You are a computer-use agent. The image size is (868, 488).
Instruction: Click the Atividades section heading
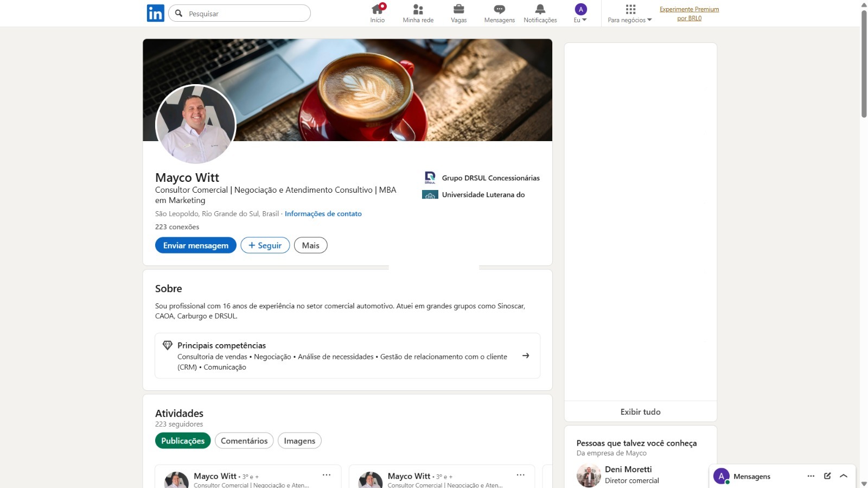(x=179, y=414)
